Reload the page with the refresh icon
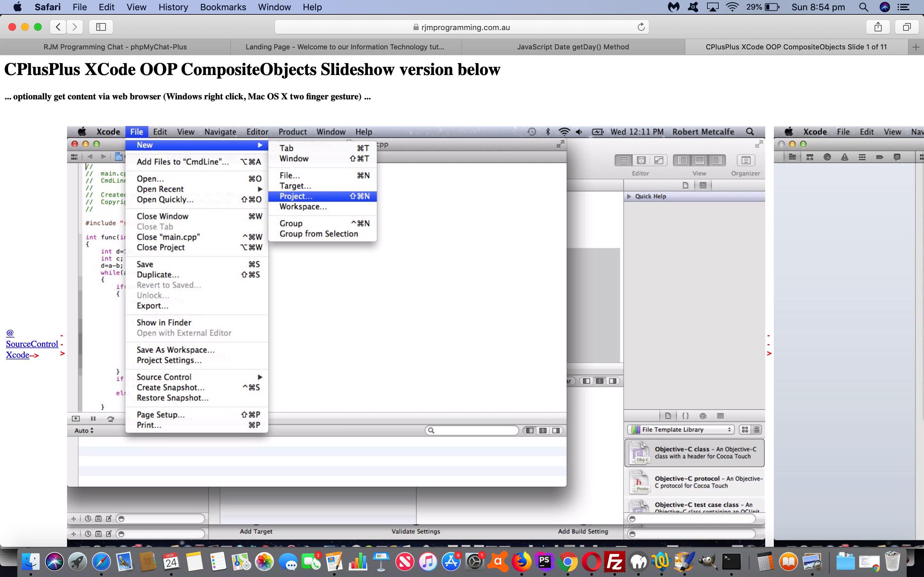 (x=641, y=27)
